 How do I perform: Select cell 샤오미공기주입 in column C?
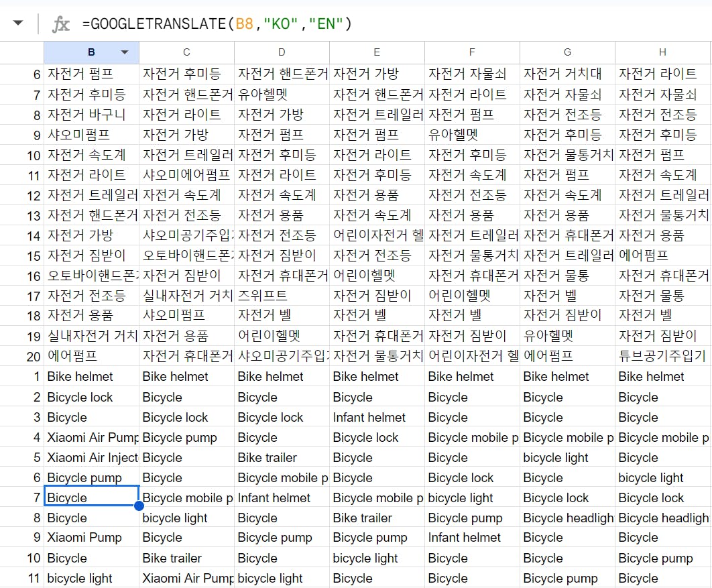click(186, 235)
